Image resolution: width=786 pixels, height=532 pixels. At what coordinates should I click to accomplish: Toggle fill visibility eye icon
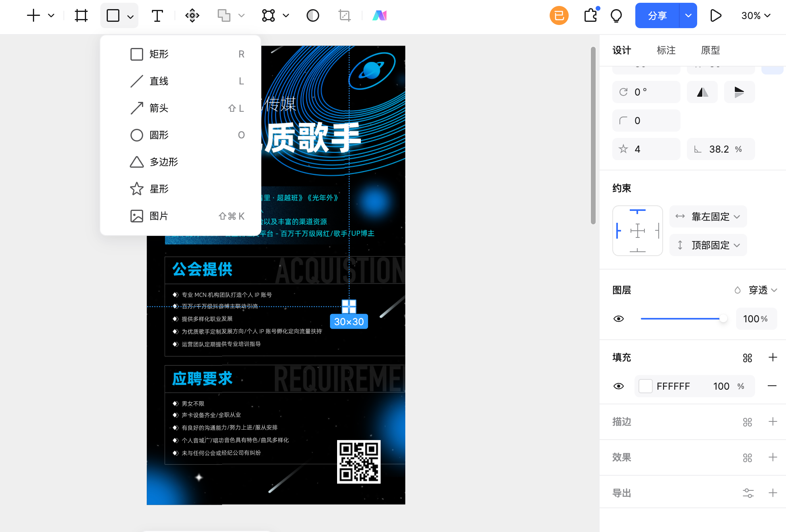point(619,386)
